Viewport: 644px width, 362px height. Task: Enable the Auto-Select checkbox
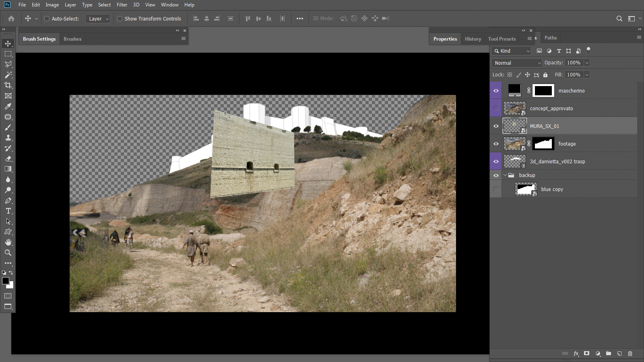pyautogui.click(x=47, y=19)
